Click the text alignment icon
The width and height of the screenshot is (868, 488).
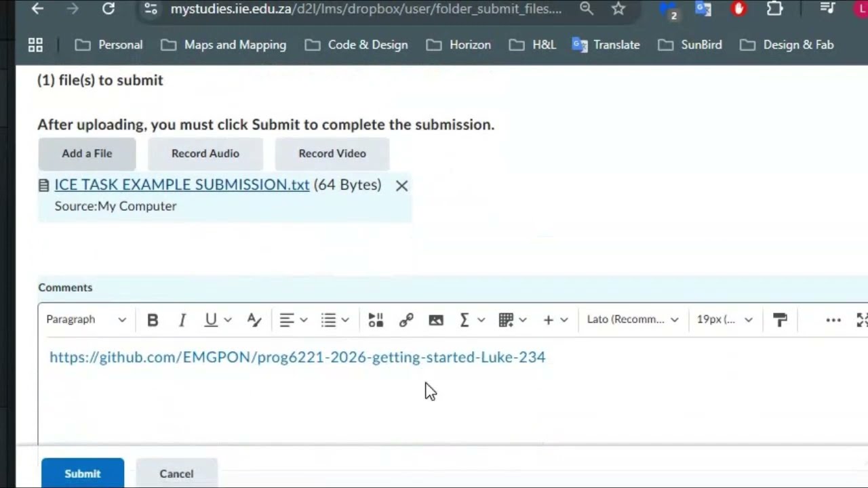click(287, 320)
